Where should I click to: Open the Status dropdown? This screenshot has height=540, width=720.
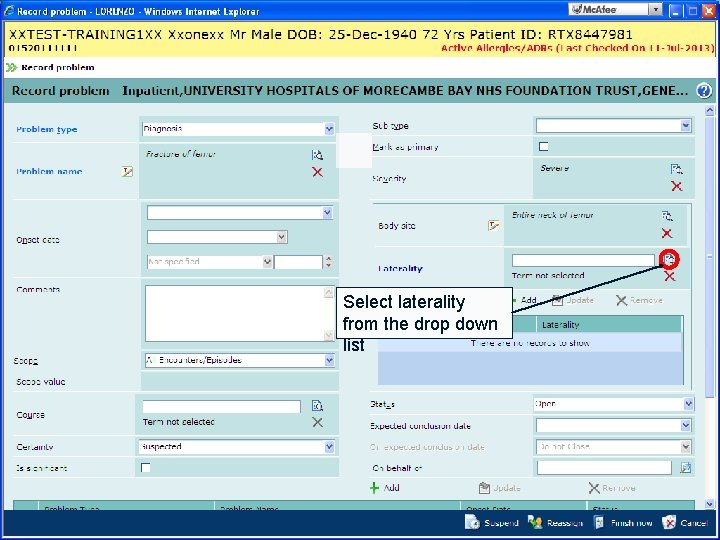tap(688, 404)
